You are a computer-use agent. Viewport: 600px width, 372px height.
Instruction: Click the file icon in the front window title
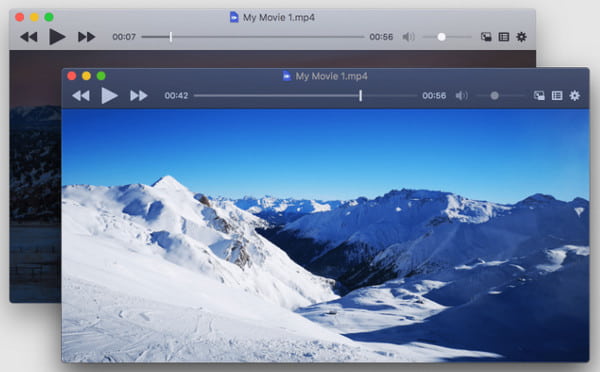coord(287,76)
